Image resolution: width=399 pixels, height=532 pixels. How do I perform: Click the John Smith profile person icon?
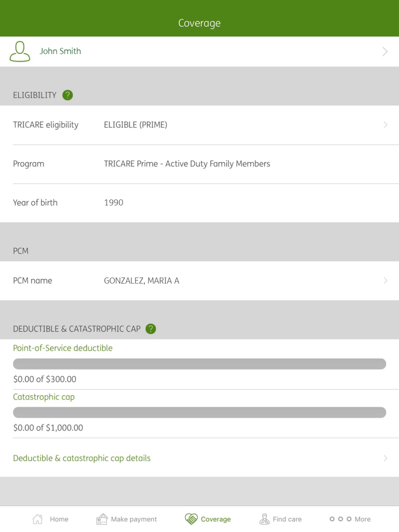(19, 51)
